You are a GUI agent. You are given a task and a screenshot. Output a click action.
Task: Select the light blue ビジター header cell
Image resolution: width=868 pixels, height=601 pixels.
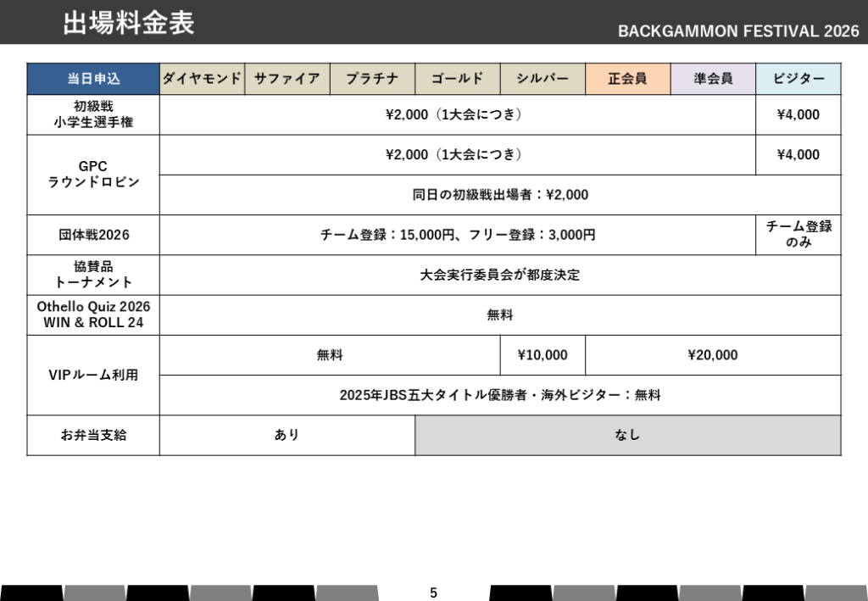pos(798,79)
